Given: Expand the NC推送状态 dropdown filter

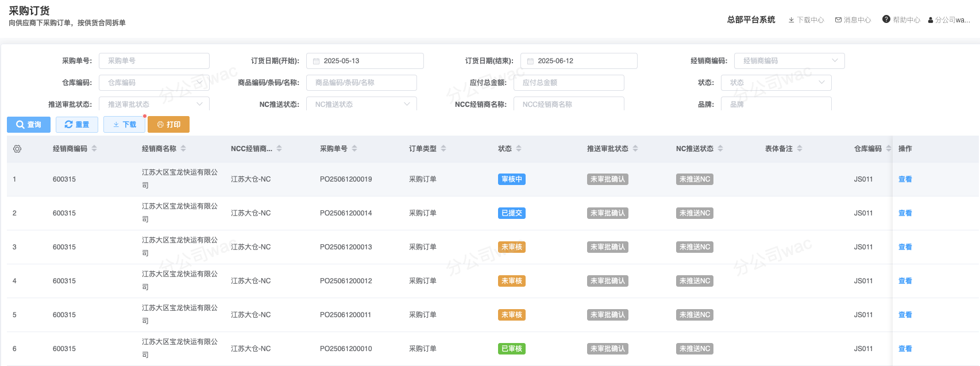Looking at the screenshot, I should 361,104.
